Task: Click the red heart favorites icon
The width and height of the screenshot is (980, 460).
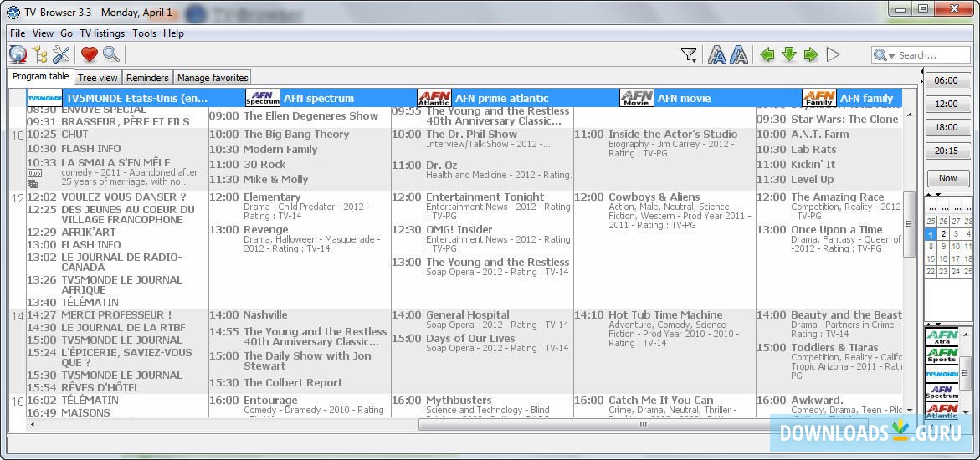Action: [x=90, y=54]
